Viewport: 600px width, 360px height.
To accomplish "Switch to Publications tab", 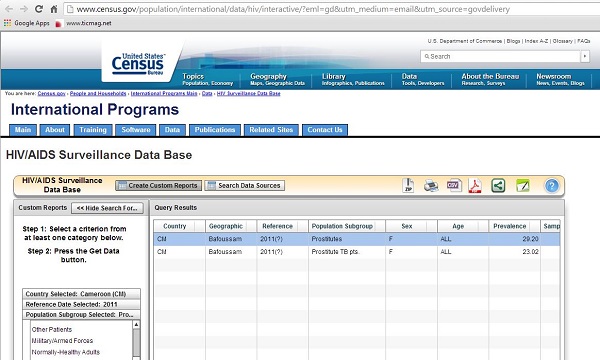I will point(215,130).
